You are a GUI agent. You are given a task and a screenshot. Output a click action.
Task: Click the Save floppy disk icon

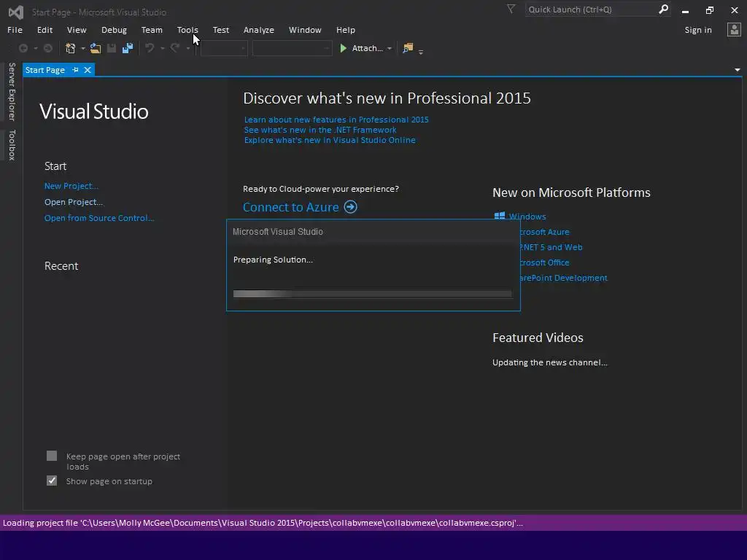pyautogui.click(x=112, y=48)
